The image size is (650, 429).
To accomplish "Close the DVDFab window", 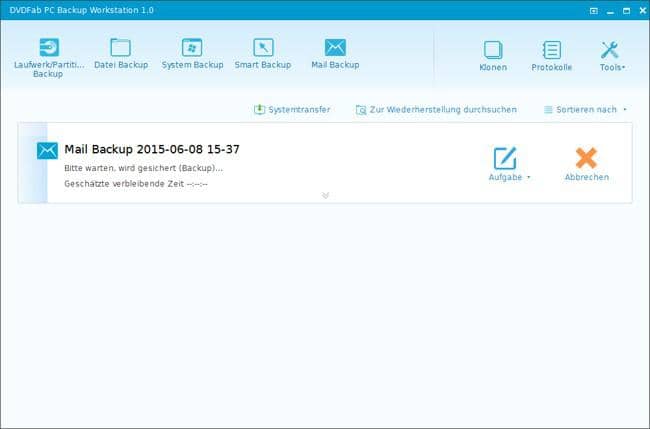I will [x=643, y=11].
